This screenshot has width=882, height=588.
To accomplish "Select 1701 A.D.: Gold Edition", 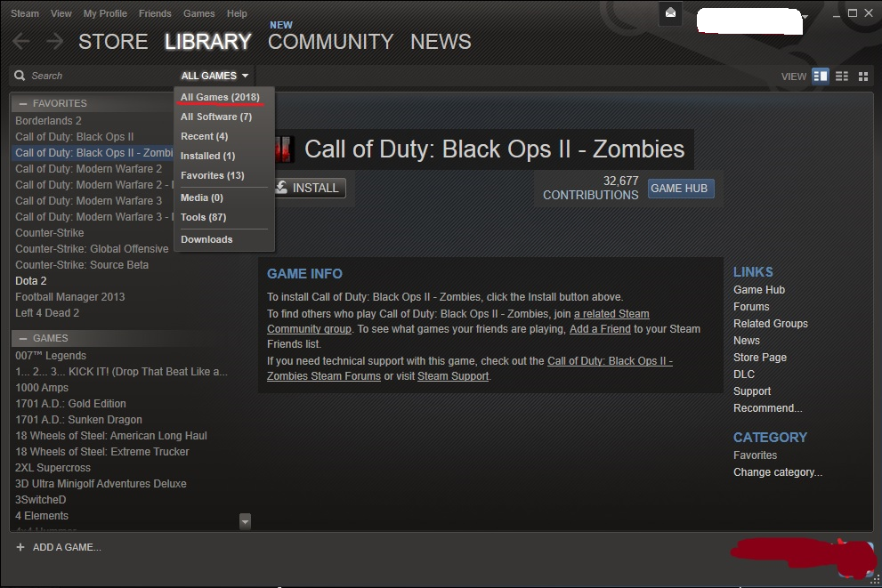I will point(70,404).
